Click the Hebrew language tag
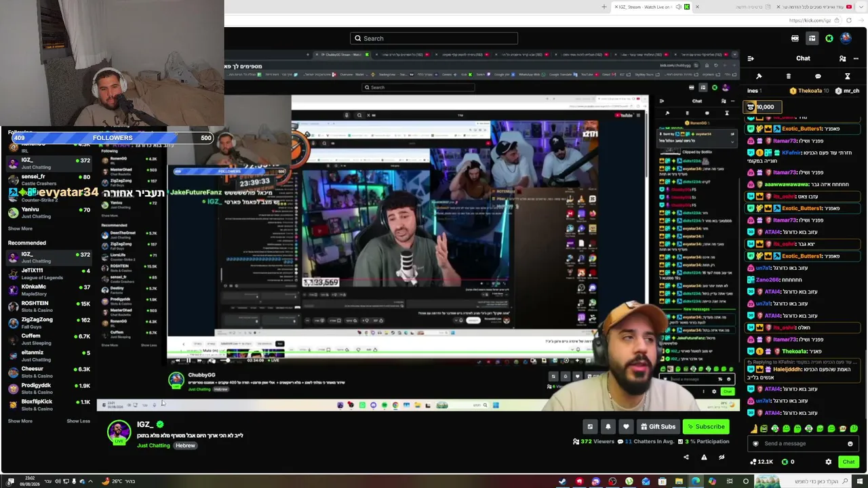 tap(185, 445)
